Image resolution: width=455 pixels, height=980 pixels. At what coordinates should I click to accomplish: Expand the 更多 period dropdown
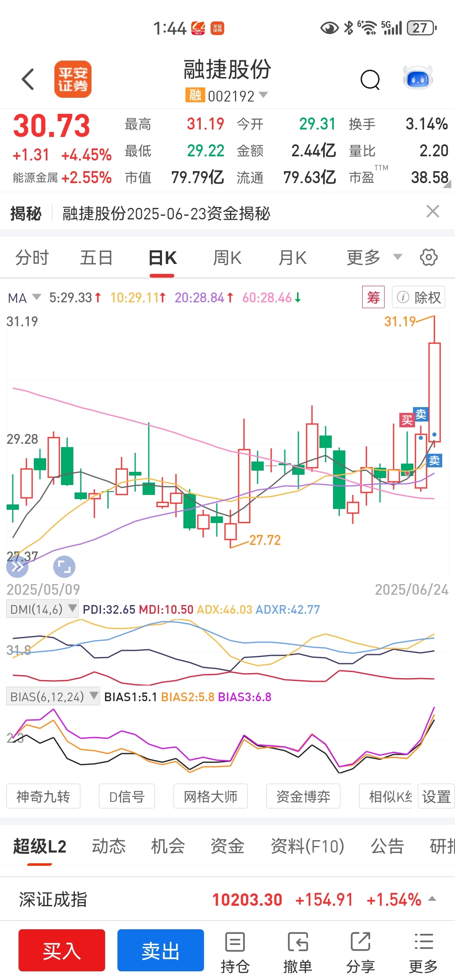398,257
